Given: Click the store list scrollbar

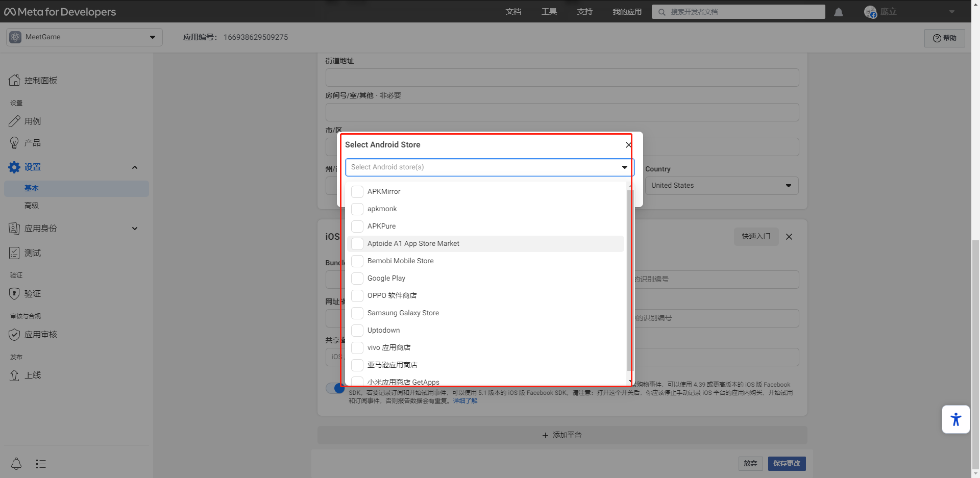Looking at the screenshot, I should tap(630, 281).
